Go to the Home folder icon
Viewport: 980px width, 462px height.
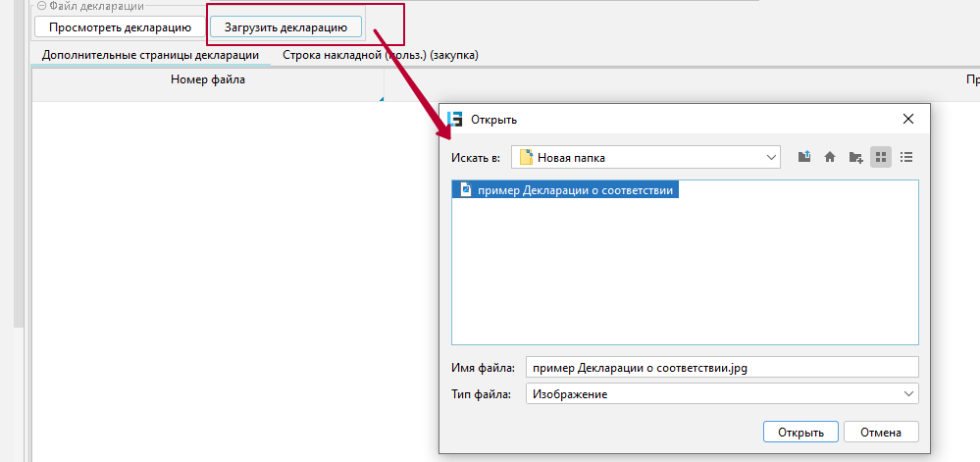pos(830,157)
